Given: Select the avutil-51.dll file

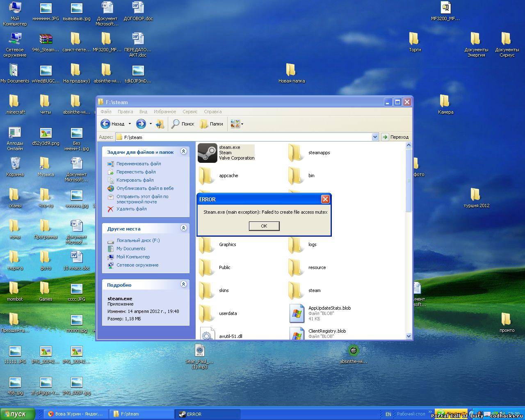Looking at the screenshot, I should [207, 334].
